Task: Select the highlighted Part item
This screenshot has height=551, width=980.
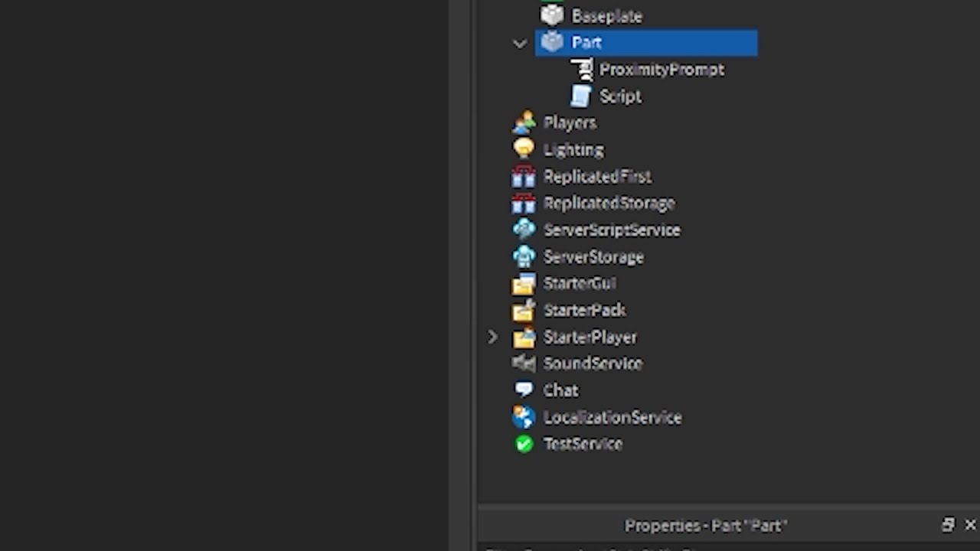Action: pyautogui.click(x=586, y=43)
